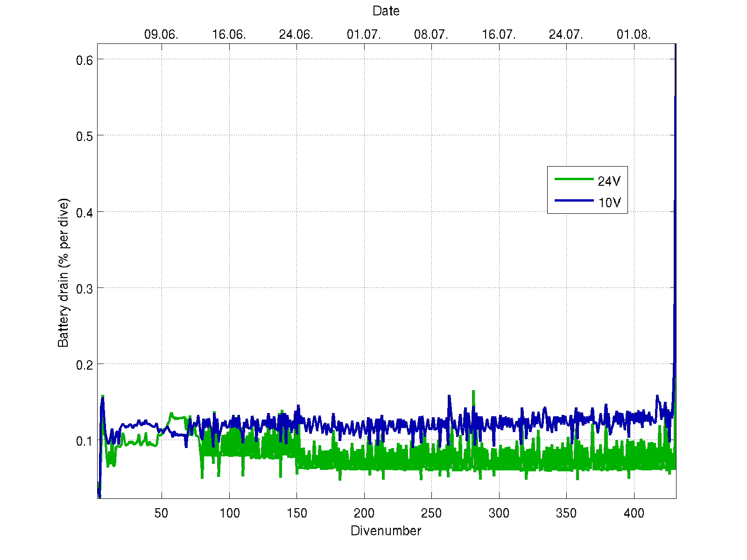
Task: Click the '300' dive number tick
Action: 499,513
